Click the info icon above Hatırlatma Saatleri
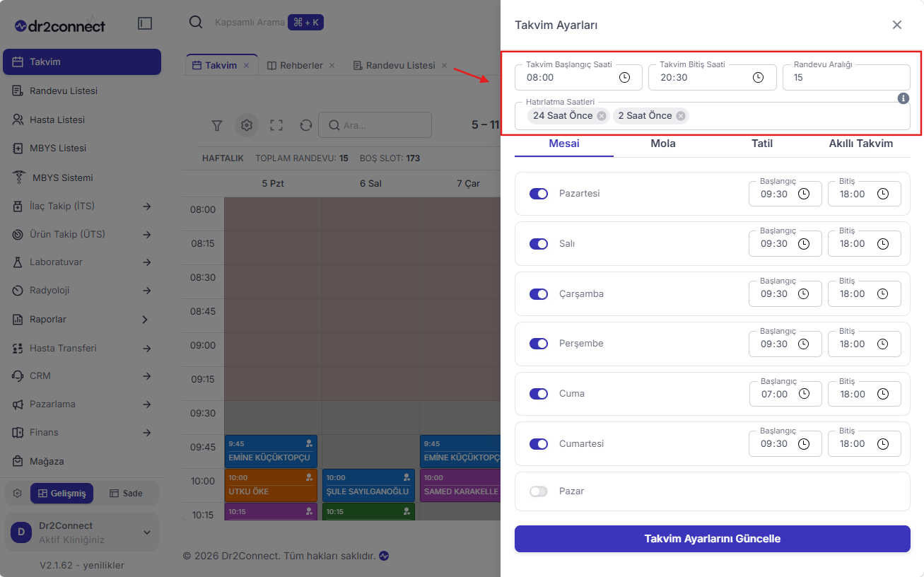 pos(903,98)
